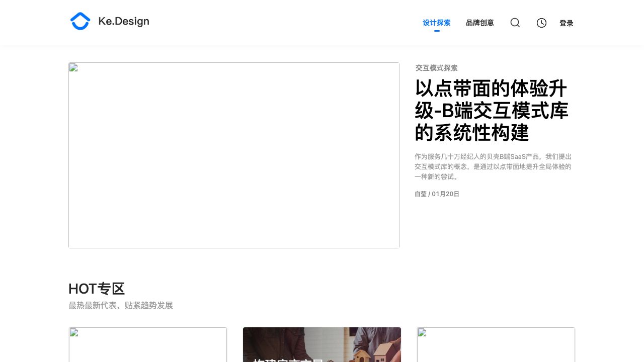This screenshot has width=644, height=362.
Task: Click the blue house logo icon
Action: [x=80, y=21]
